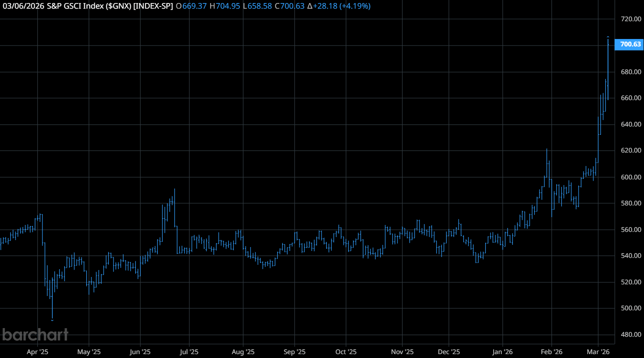Click the 540.00 price axis label
Viewport: 644px width, 358px height.
pyautogui.click(x=631, y=256)
